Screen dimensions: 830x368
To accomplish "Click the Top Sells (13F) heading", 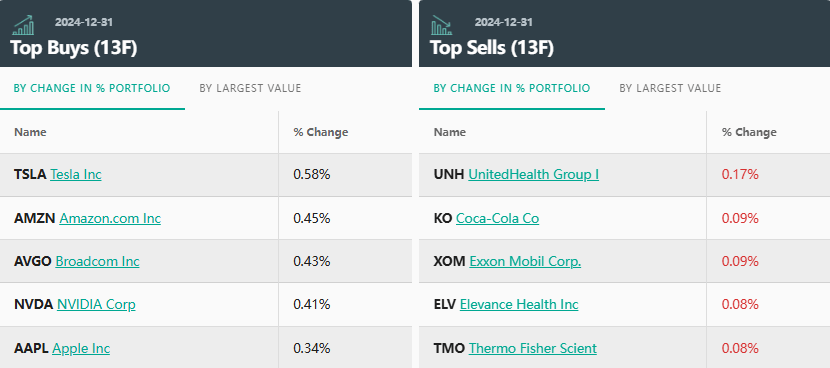I will (x=492, y=48).
